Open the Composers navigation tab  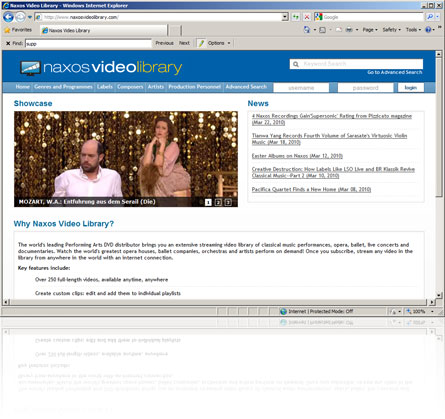coord(130,87)
